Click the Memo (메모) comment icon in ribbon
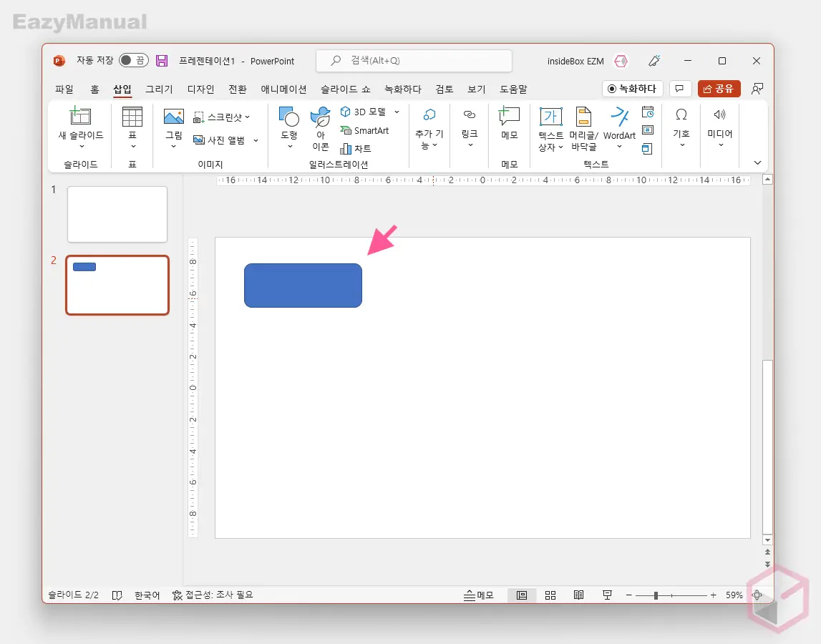 509,117
